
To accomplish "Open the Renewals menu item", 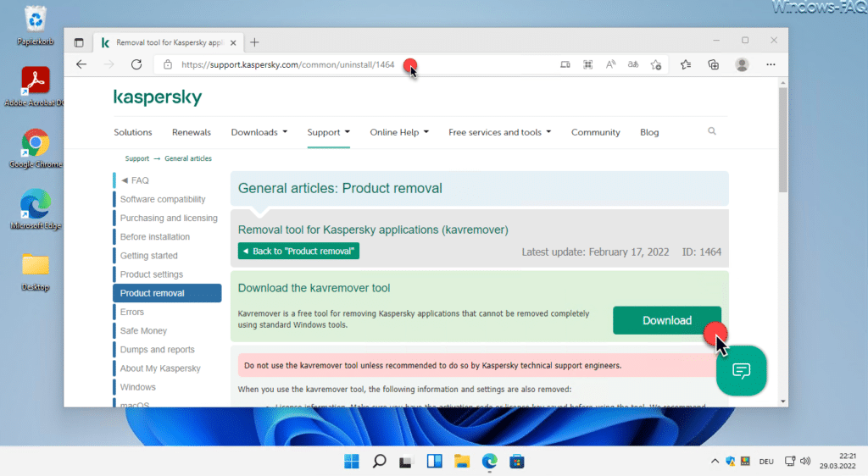I will (191, 132).
